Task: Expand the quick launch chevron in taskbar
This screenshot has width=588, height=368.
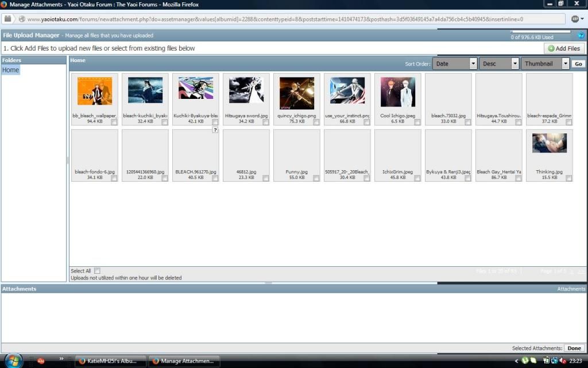Action: 61,359
